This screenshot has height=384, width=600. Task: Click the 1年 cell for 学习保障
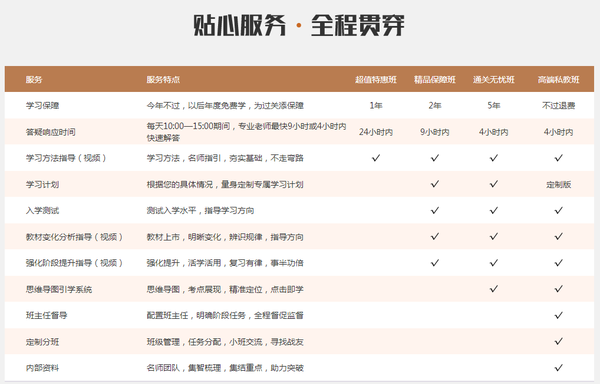[376, 106]
